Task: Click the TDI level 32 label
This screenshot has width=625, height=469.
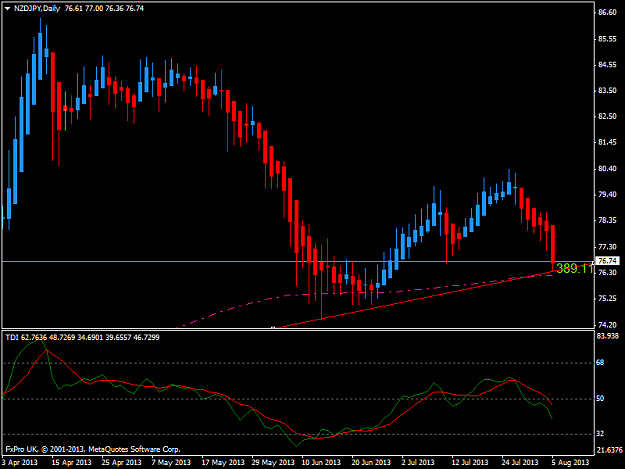Action: [600, 434]
